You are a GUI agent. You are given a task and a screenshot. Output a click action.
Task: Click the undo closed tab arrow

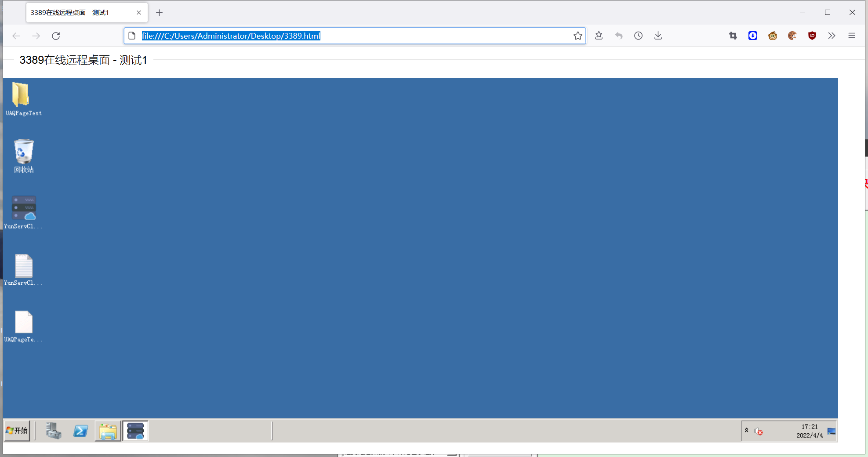[619, 36]
